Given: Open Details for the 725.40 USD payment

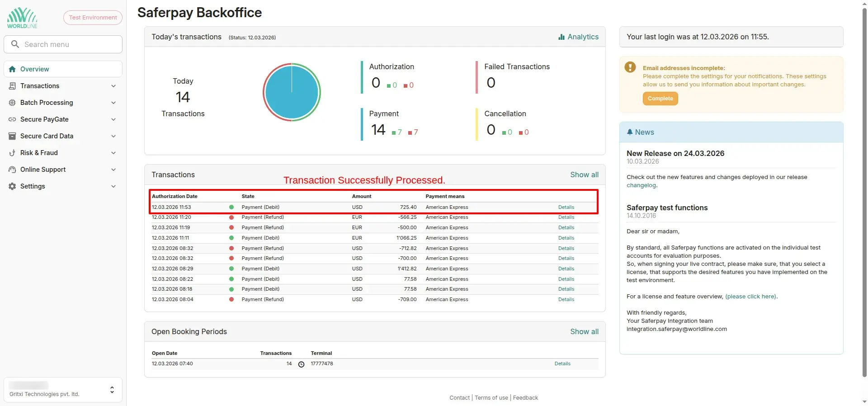Looking at the screenshot, I should tap(566, 207).
